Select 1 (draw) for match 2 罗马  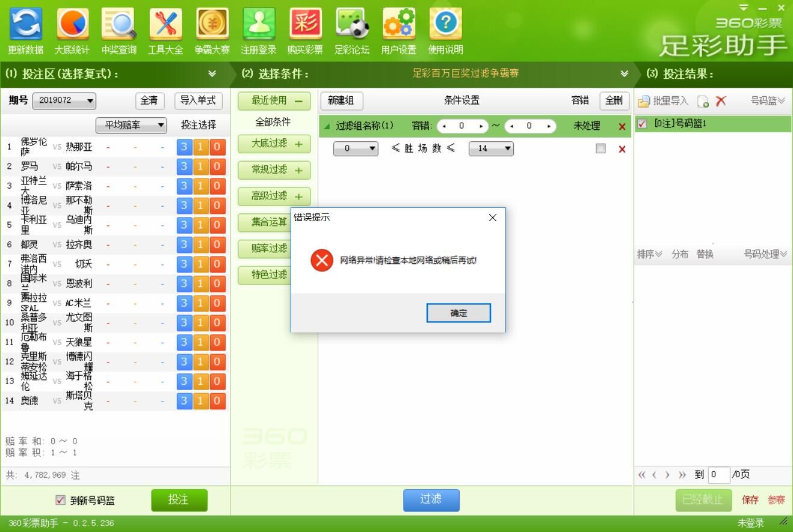click(200, 167)
